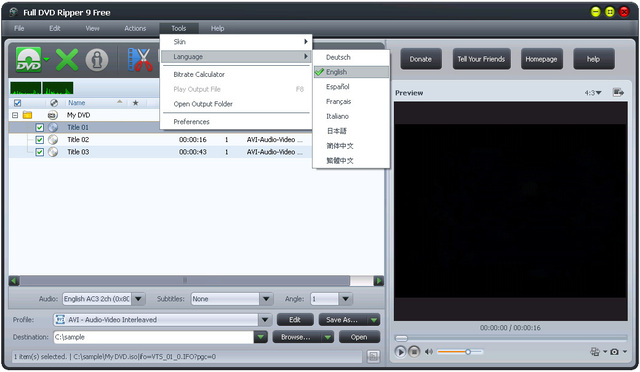Click the disc icon for Title 02

tap(53, 140)
